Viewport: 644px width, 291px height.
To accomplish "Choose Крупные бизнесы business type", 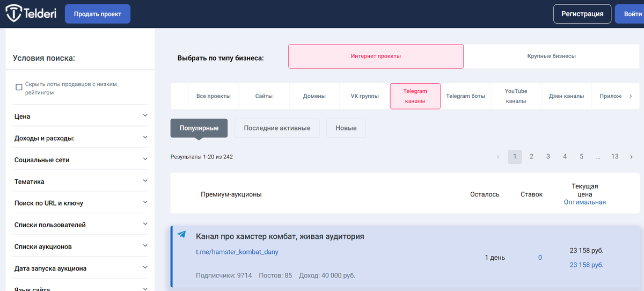I will pos(551,56).
